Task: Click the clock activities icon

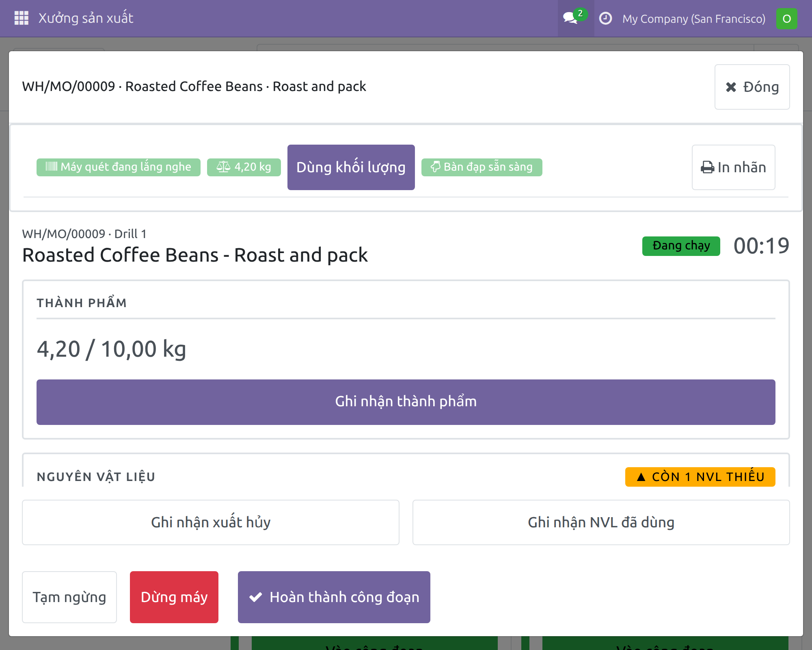Action: [x=605, y=18]
